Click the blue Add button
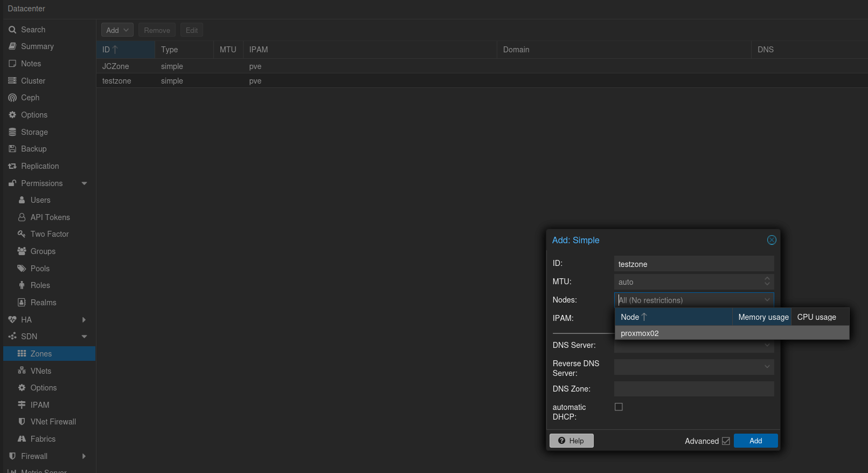Image resolution: width=868 pixels, height=473 pixels. pyautogui.click(x=755, y=441)
